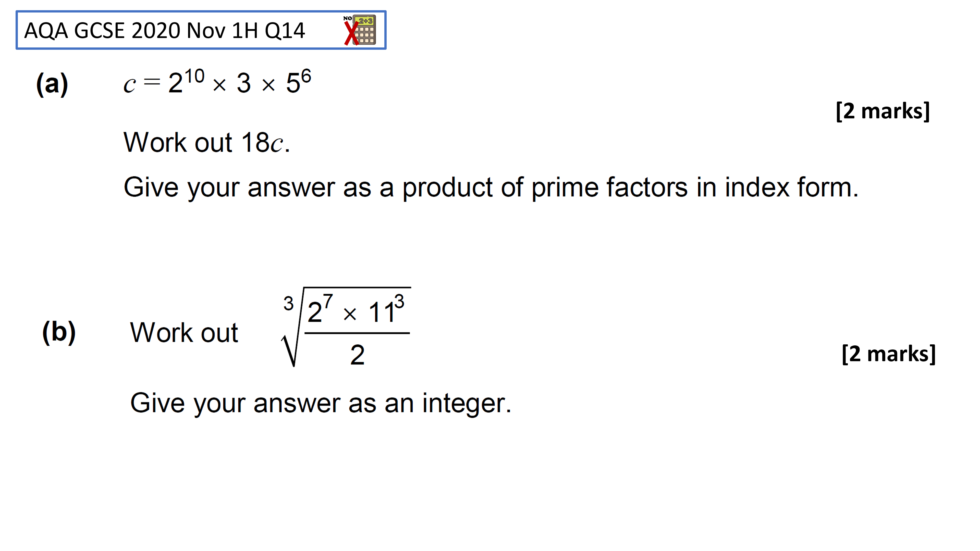Click the [2 marks] label for part (b)
The height and width of the screenshot is (551, 980).
point(889,354)
